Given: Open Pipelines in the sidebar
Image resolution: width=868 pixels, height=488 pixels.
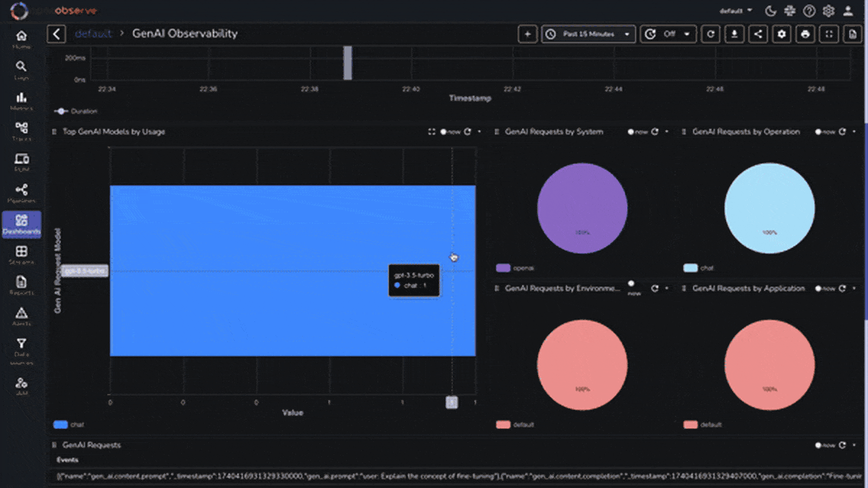Looking at the screenshot, I should [x=21, y=193].
